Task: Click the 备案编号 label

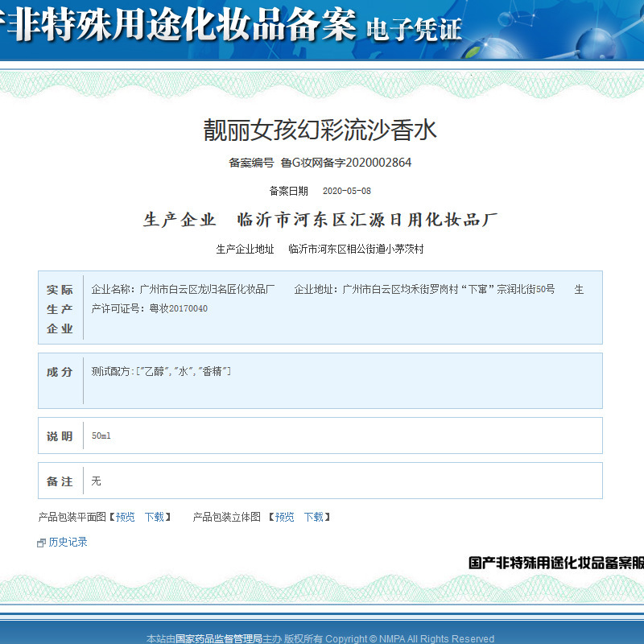Action: tap(251, 163)
